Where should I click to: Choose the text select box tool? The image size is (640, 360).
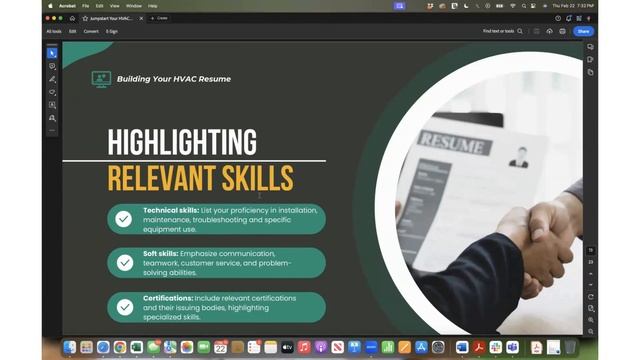click(52, 105)
